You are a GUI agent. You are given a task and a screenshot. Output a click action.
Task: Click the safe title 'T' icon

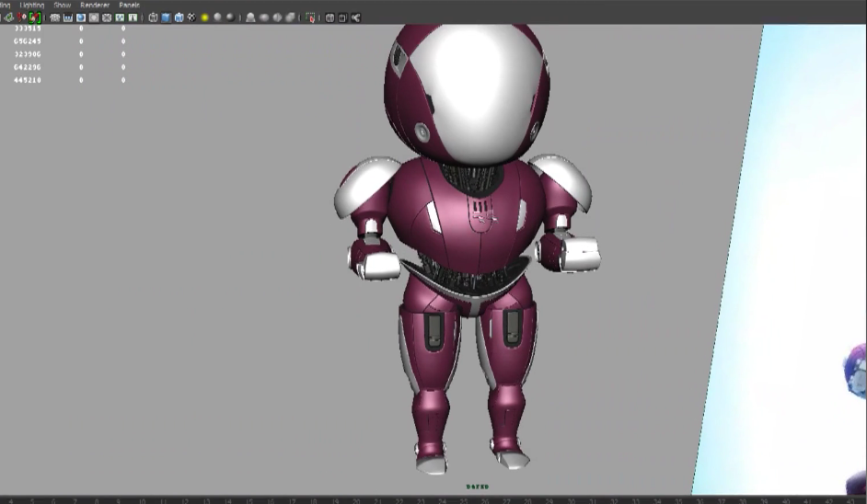(133, 17)
